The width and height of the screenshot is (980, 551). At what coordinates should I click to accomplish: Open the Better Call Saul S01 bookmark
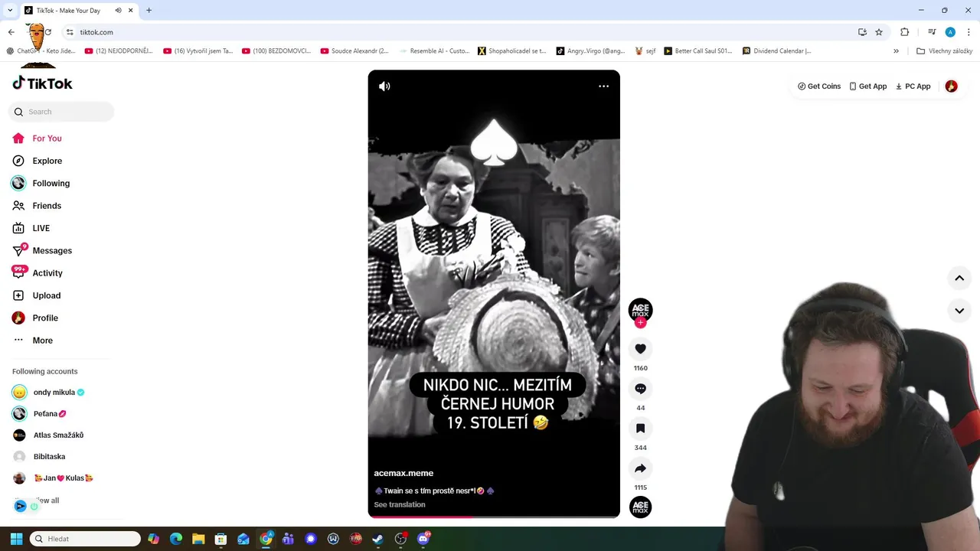coord(698,51)
